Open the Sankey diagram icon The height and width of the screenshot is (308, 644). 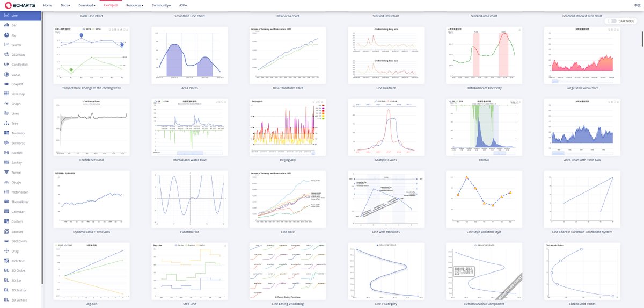point(5,162)
